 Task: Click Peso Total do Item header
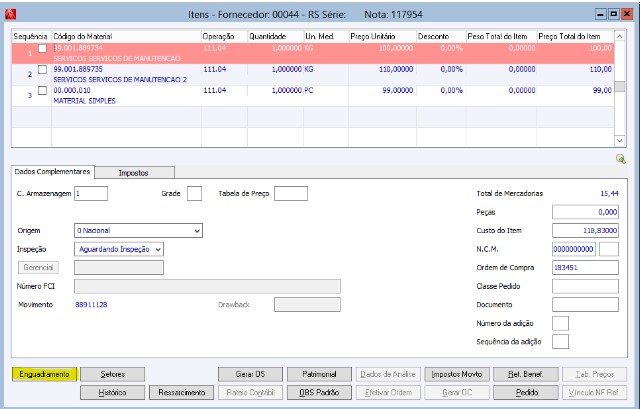[x=501, y=36]
